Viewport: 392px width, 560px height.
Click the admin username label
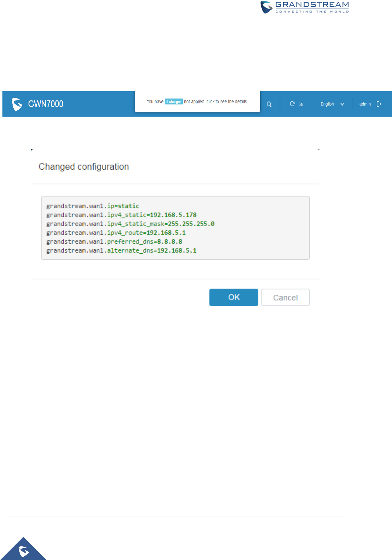[365, 104]
